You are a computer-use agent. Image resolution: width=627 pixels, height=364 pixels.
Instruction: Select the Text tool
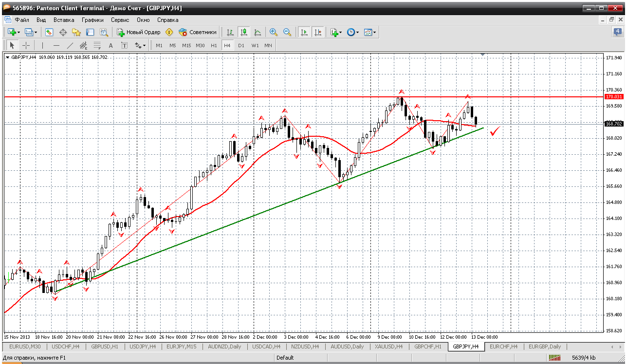coord(111,45)
